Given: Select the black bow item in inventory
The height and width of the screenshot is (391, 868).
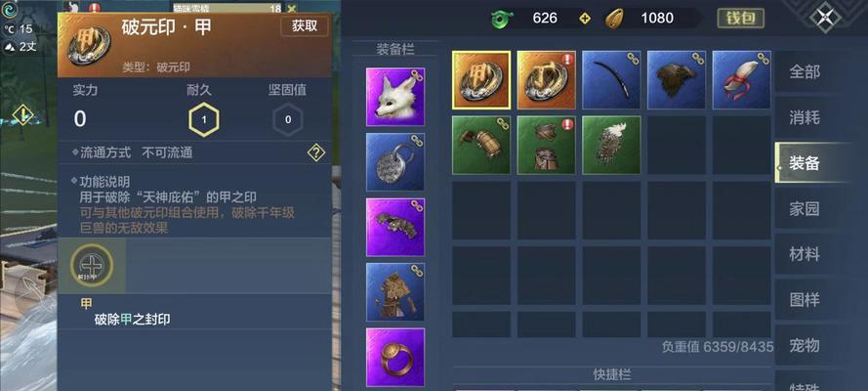Looking at the screenshot, I should (611, 80).
